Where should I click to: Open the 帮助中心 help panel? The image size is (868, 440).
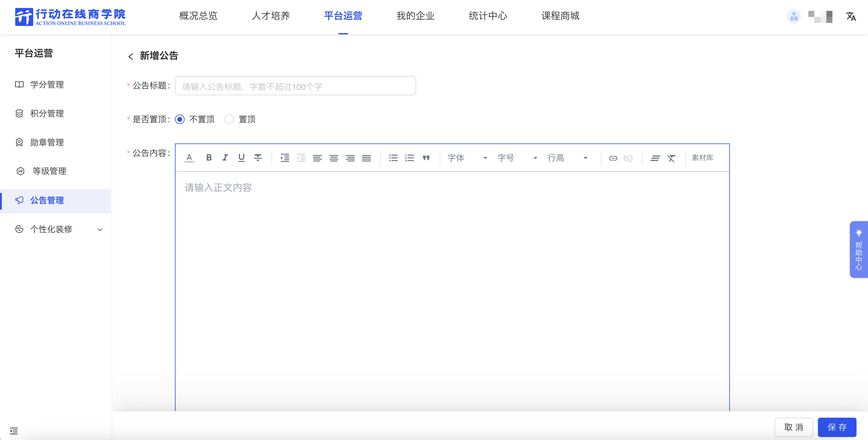tap(859, 250)
